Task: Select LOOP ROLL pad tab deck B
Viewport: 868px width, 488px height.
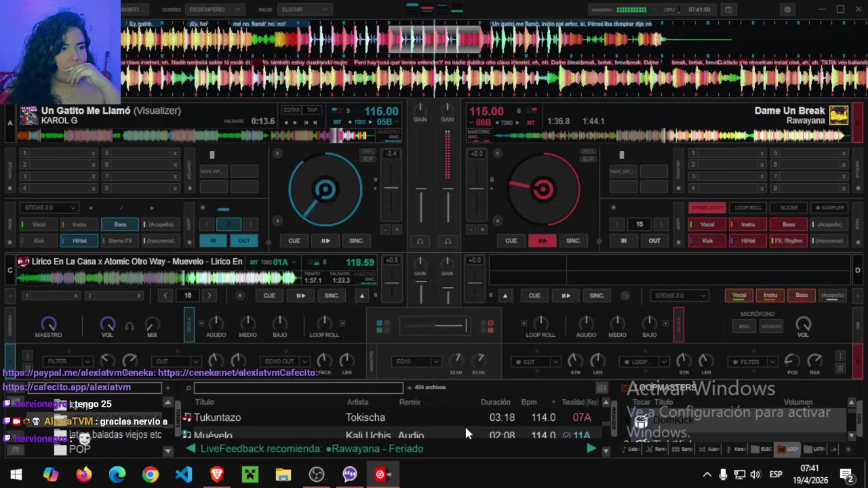Action: (748, 208)
